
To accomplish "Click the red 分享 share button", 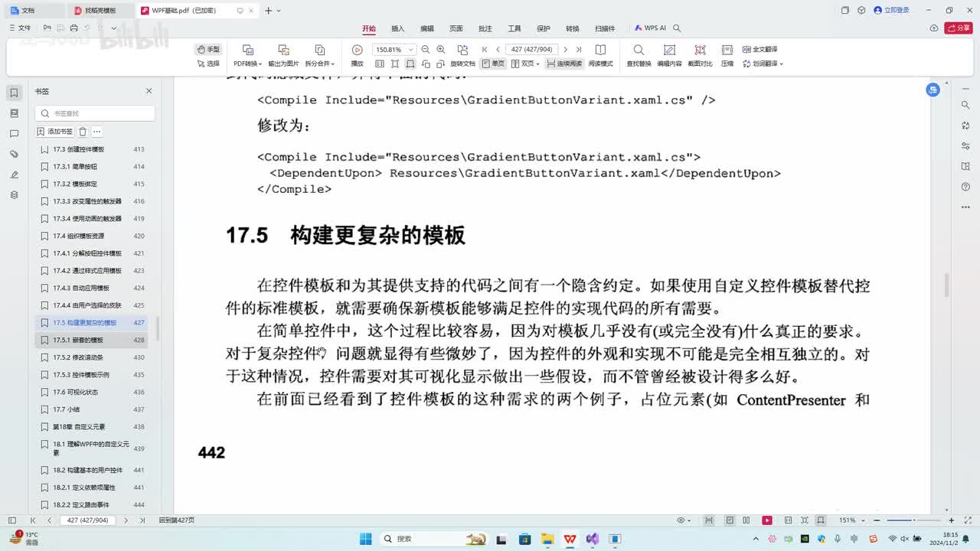I will (959, 28).
